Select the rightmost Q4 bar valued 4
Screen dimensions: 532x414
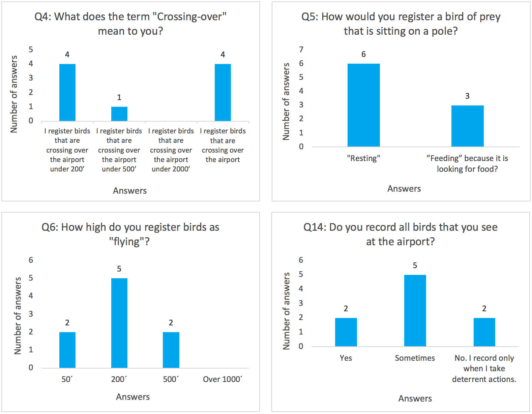(223, 92)
